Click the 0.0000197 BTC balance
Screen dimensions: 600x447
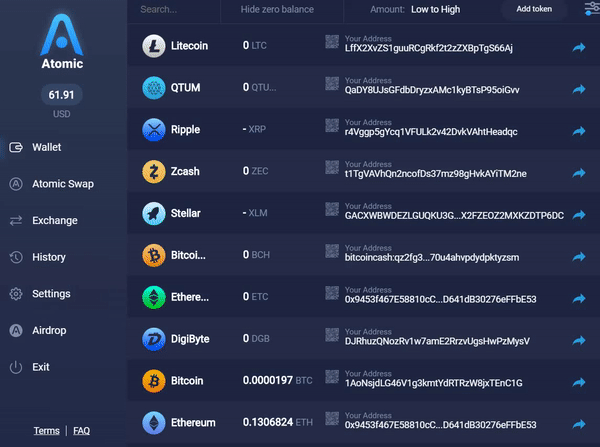pos(277,380)
